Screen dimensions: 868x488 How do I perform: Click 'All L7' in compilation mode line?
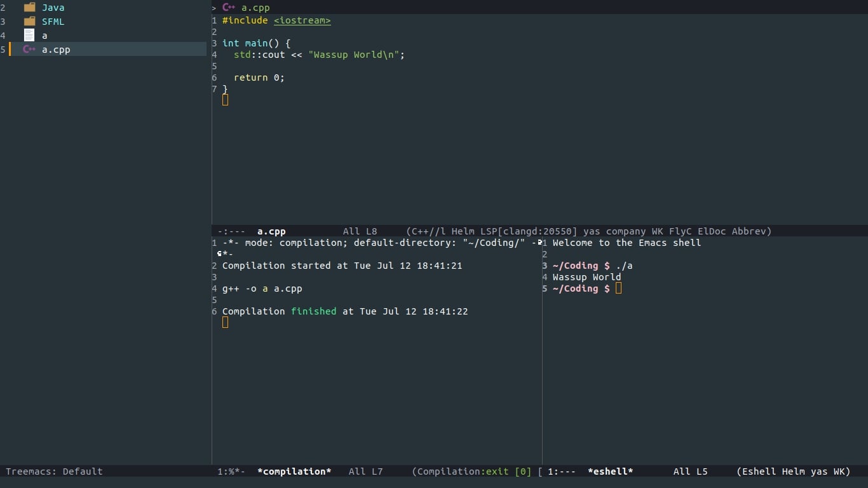[x=365, y=471]
